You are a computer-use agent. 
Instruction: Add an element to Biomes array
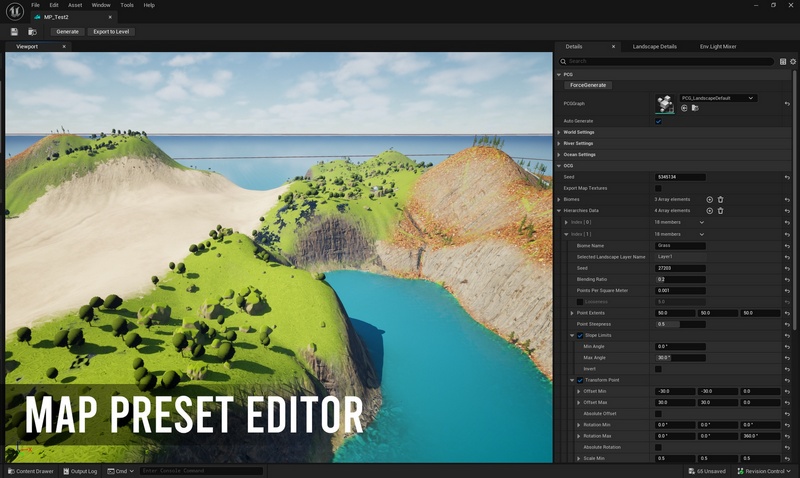[x=710, y=199]
